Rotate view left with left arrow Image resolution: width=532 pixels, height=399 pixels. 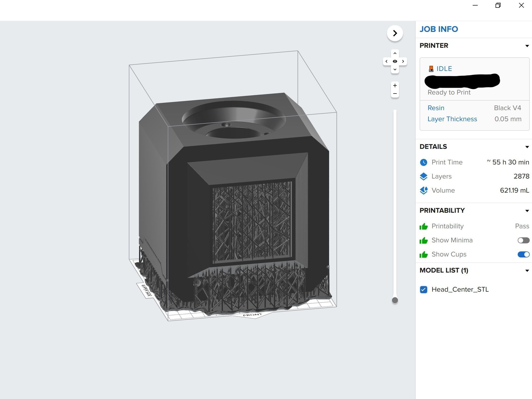point(386,61)
